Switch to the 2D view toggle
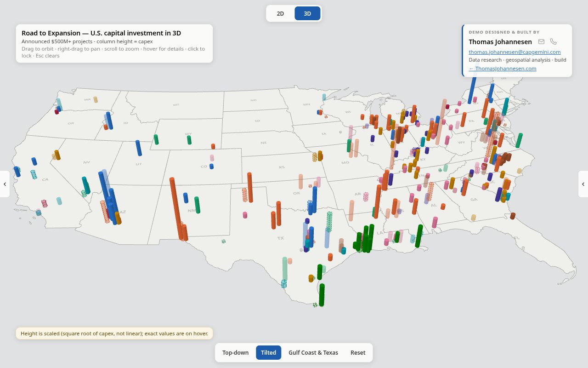 [x=280, y=13]
